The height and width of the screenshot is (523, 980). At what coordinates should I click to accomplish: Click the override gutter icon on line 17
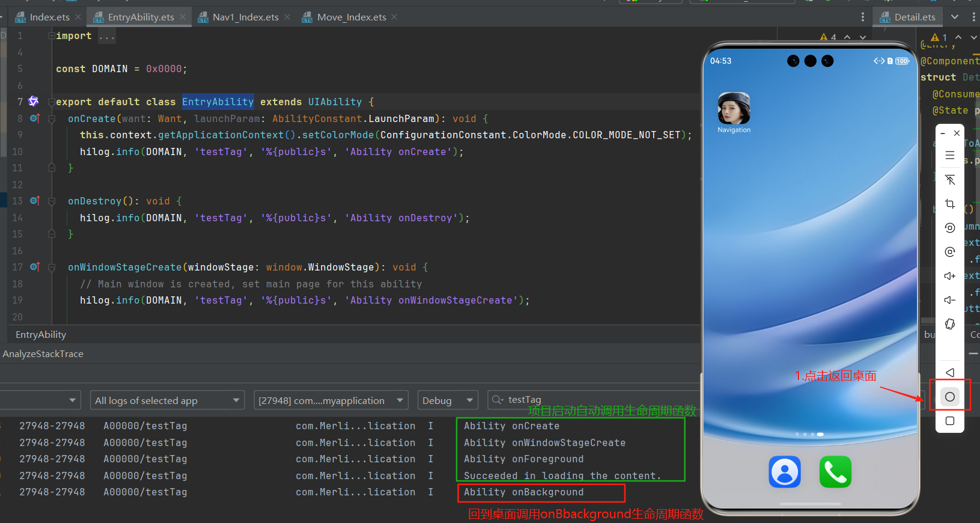35,267
